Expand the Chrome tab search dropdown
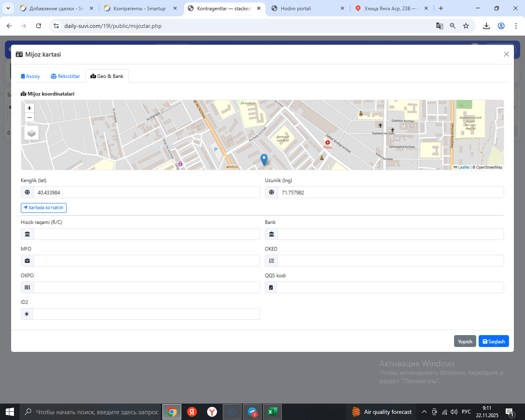 [x=8, y=8]
